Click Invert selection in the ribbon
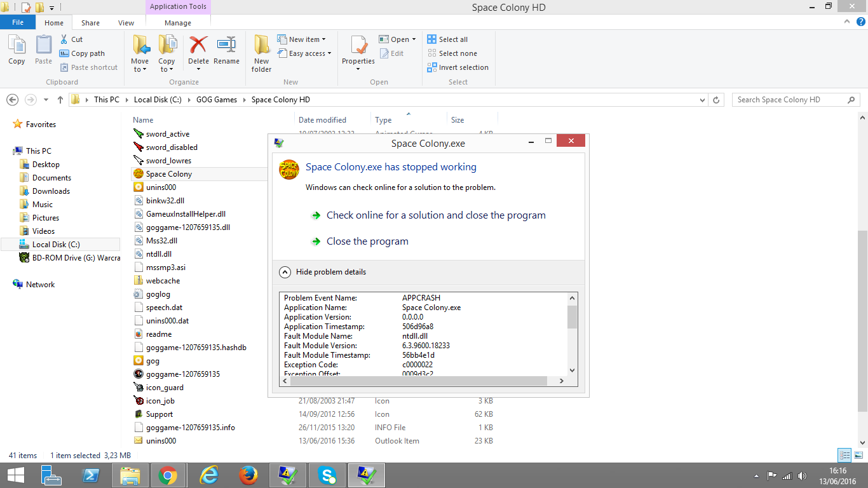Viewport: 868px width, 488px height. [x=458, y=67]
